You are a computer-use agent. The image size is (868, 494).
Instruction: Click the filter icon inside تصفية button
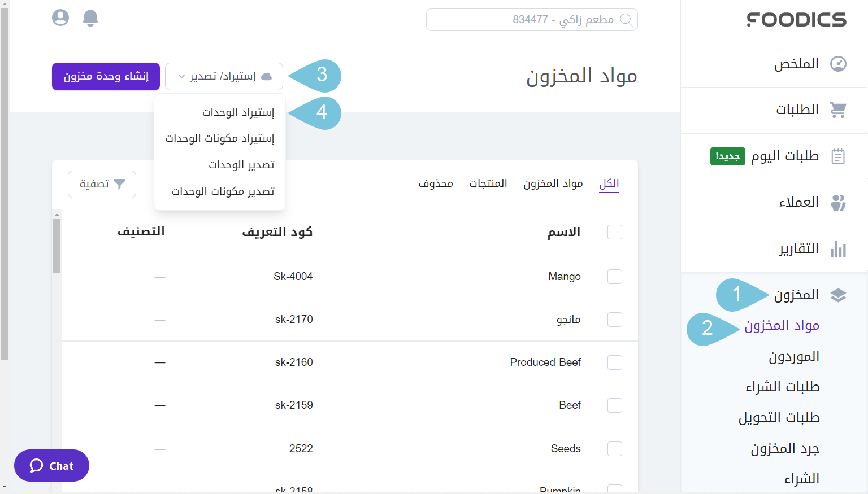tap(120, 184)
